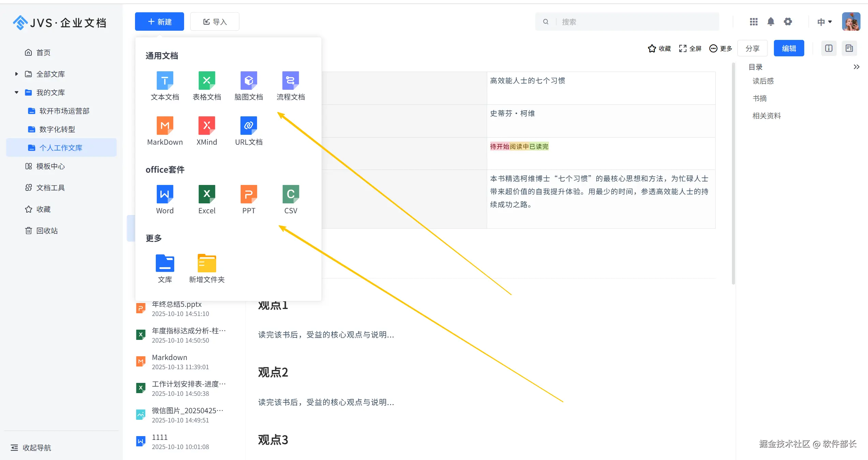868x460 pixels.
Task: Create a new 文本文档 text document
Action: pos(165,81)
